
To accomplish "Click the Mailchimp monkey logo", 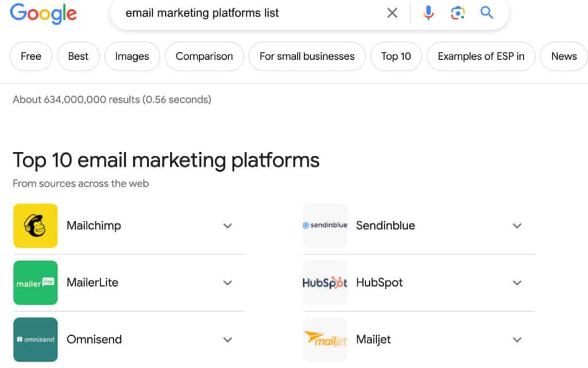I will click(x=36, y=225).
